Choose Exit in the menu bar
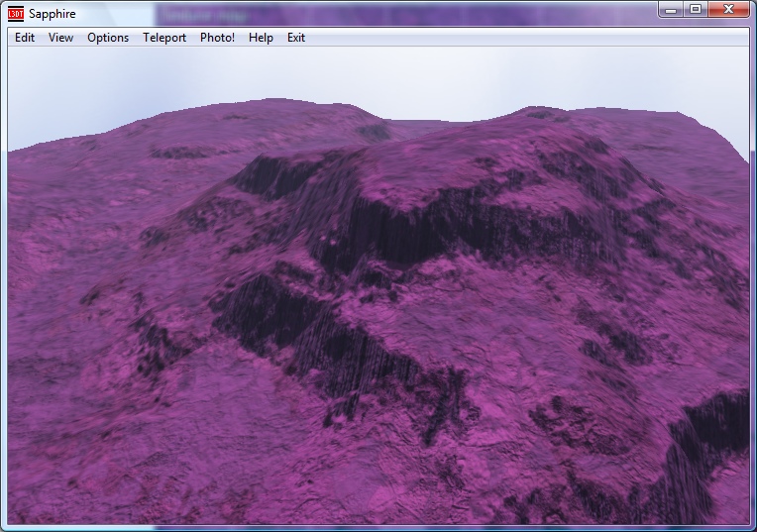This screenshot has width=757, height=532. 296,38
